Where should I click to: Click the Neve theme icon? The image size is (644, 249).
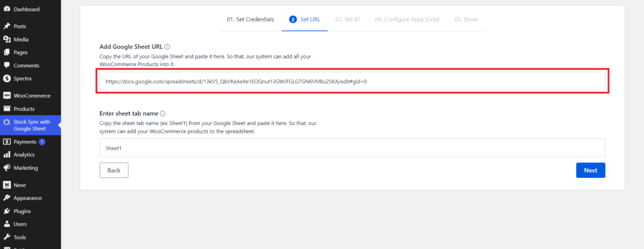pos(6,185)
